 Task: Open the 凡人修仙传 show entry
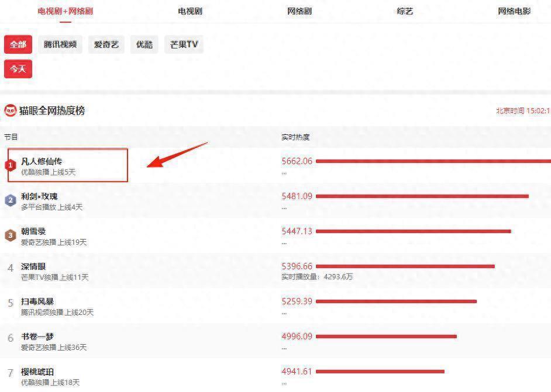click(x=42, y=161)
